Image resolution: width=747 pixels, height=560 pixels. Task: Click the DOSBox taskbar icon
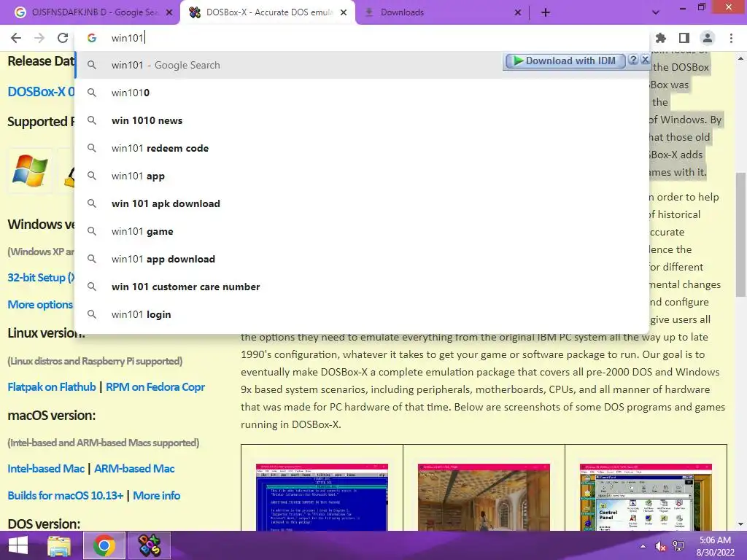tap(149, 545)
